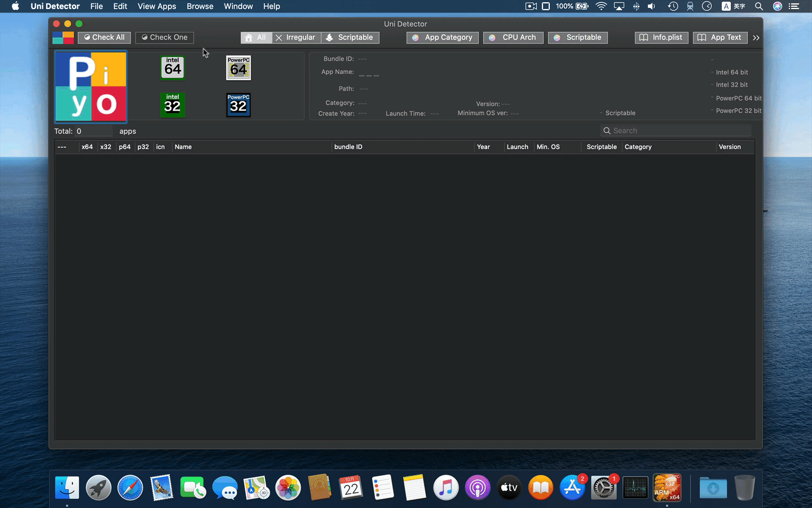The width and height of the screenshot is (812, 508).
Task: Open Spotlight search in menu bar
Action: point(759,6)
